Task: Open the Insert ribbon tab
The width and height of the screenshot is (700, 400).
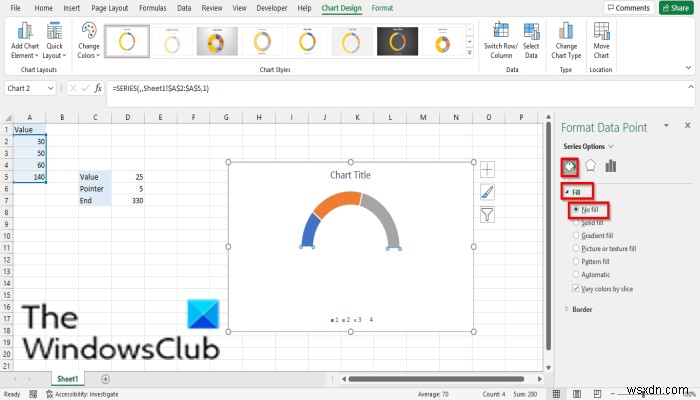Action: (x=71, y=8)
